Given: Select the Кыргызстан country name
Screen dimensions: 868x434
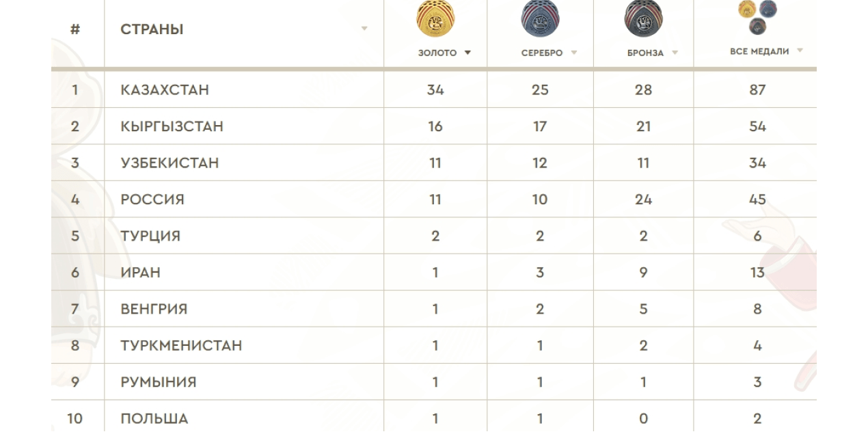Looking at the screenshot, I should click(172, 126).
